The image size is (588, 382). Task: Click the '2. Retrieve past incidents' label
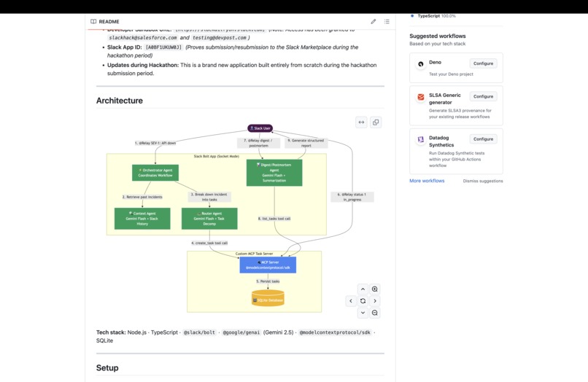pos(142,197)
